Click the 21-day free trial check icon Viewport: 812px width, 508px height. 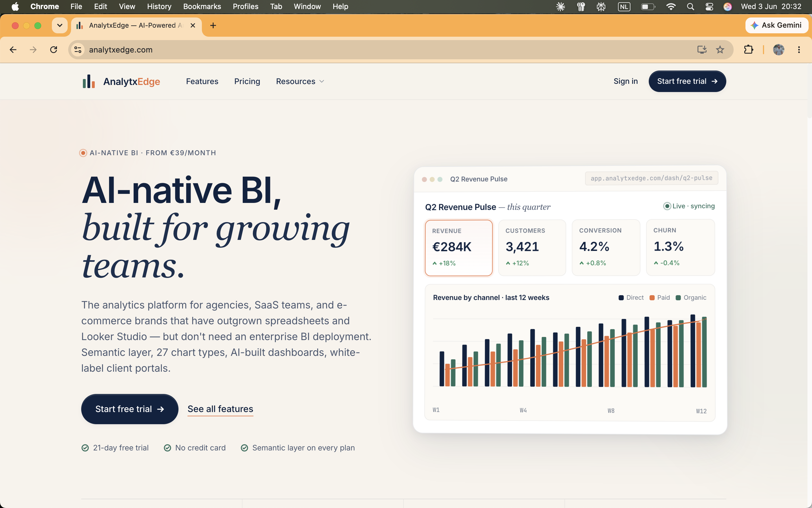85,448
